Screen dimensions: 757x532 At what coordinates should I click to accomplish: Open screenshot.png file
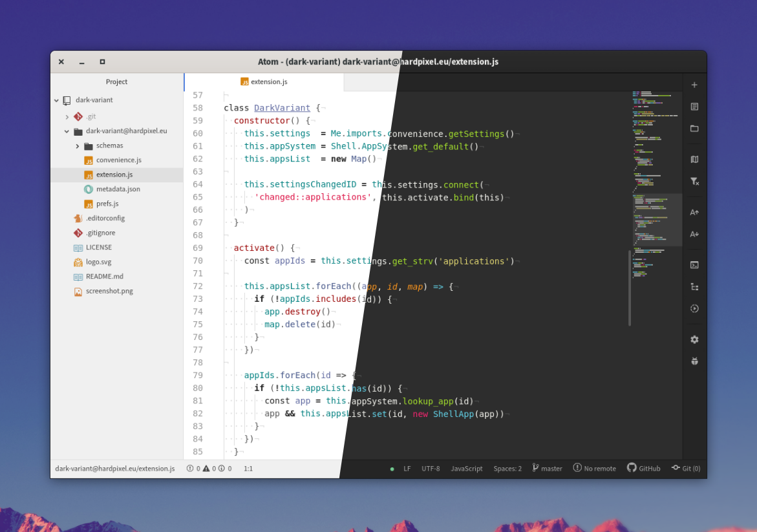coord(109,291)
